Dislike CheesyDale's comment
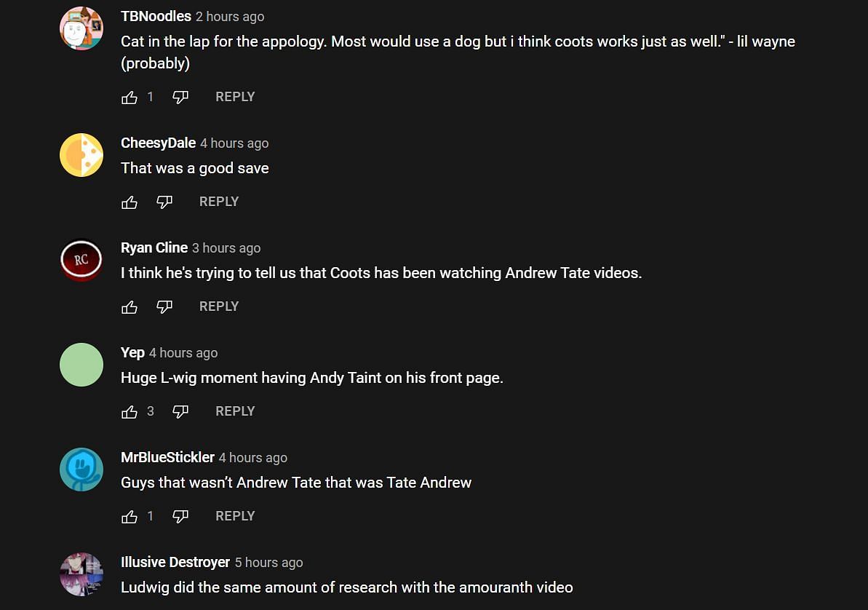The width and height of the screenshot is (868, 610). (164, 202)
